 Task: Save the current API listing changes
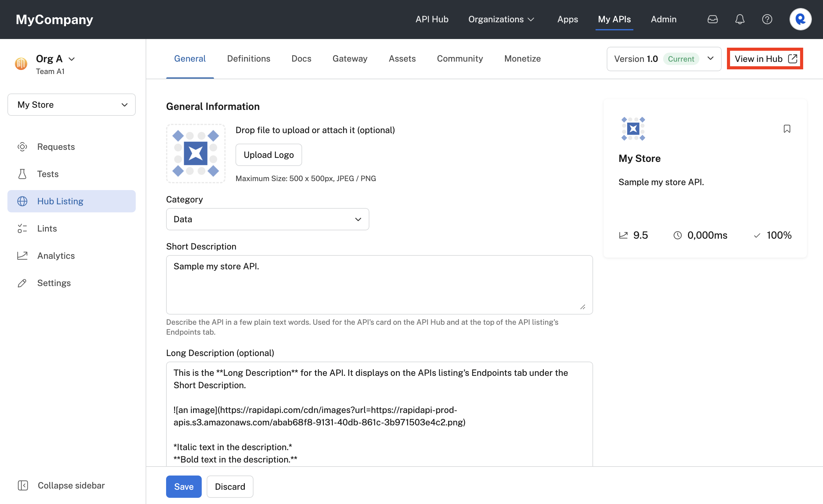pos(184,486)
